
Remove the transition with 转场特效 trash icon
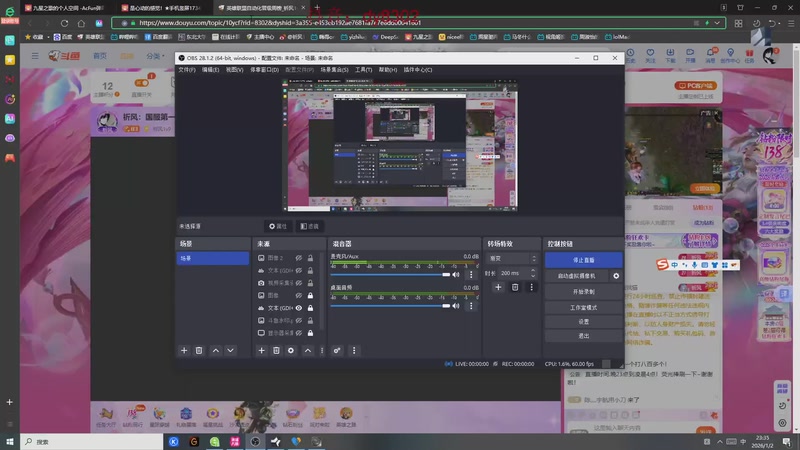pyautogui.click(x=515, y=287)
